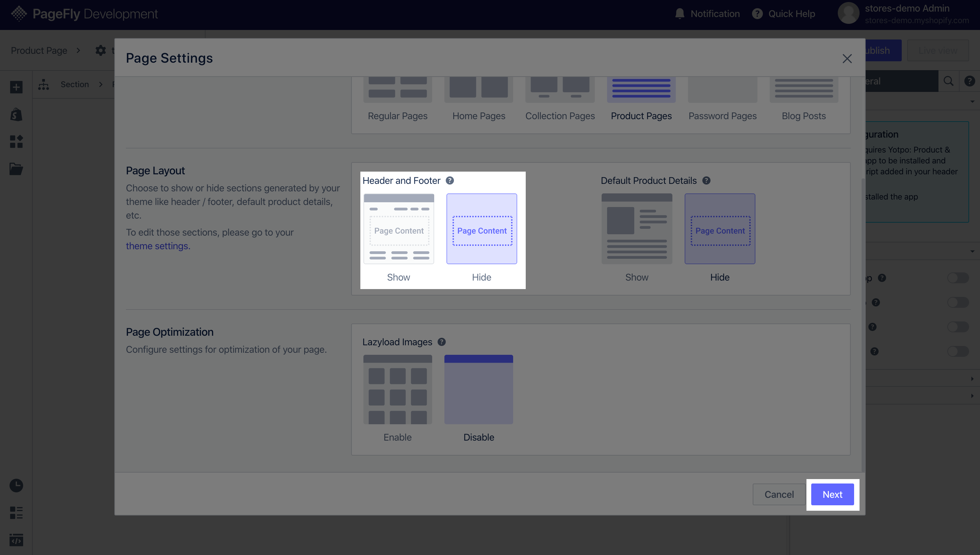Expand chevron after Section breadcrumb
Screen dimensions: 980x555
[x=100, y=84]
